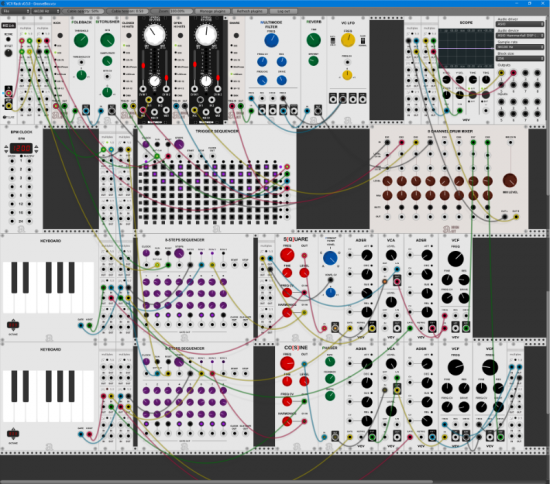
Task: Click large blue knob beside S(q)uare module
Action: point(330,258)
